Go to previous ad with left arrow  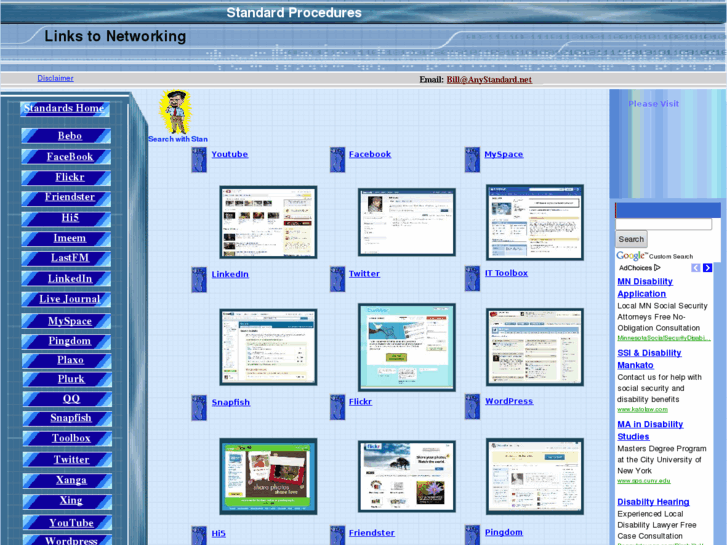(695, 268)
